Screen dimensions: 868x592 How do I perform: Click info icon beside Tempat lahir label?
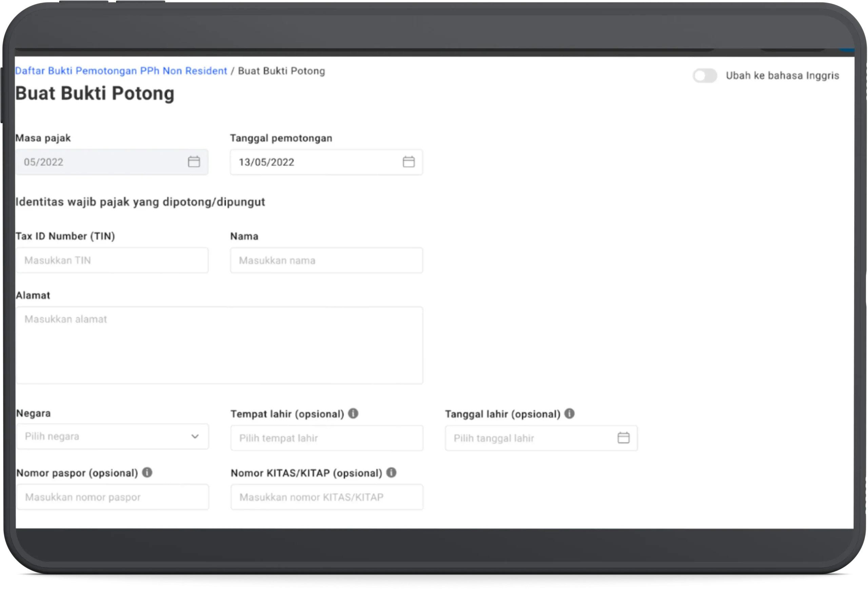pyautogui.click(x=353, y=413)
